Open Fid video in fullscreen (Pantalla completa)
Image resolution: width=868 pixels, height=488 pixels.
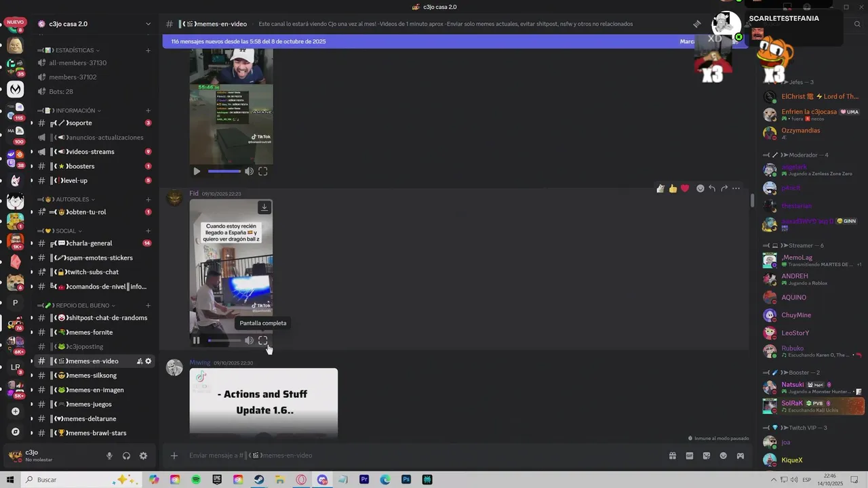tap(263, 340)
